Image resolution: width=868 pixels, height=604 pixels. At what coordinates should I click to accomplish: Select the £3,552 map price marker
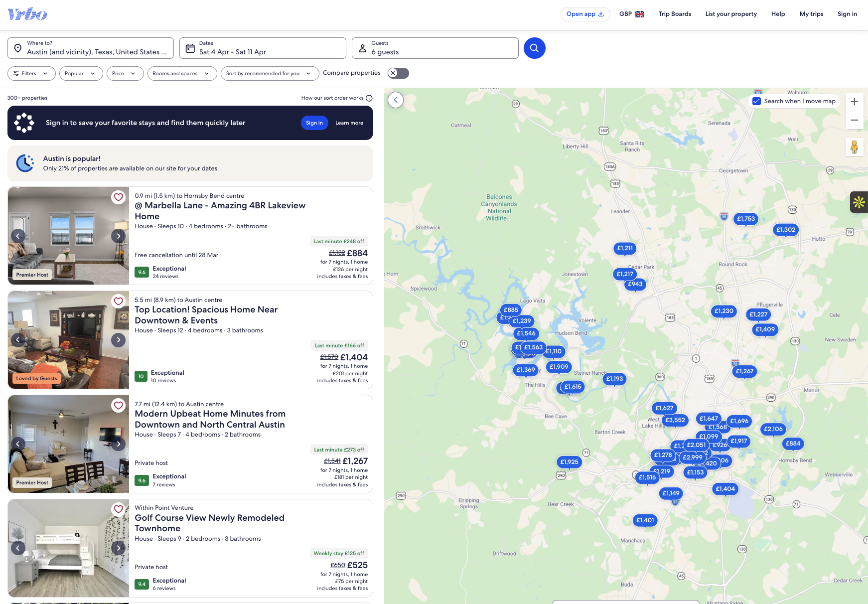[675, 420]
